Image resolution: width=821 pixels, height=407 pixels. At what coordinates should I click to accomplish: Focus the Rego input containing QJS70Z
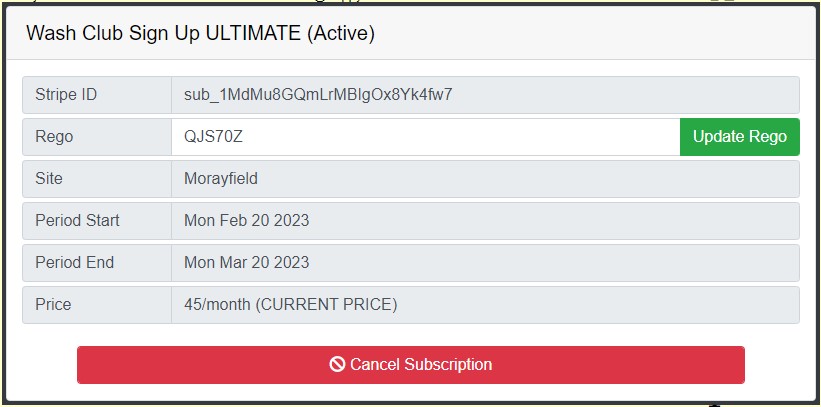tap(425, 137)
